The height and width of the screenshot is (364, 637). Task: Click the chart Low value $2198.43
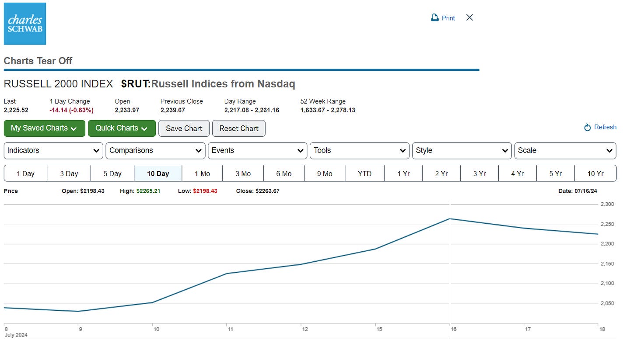[x=205, y=191]
